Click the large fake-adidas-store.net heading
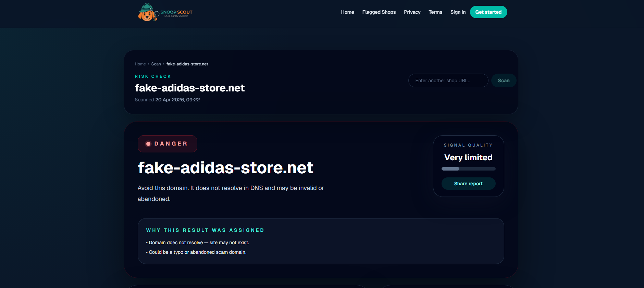644x288 pixels. coord(225,168)
